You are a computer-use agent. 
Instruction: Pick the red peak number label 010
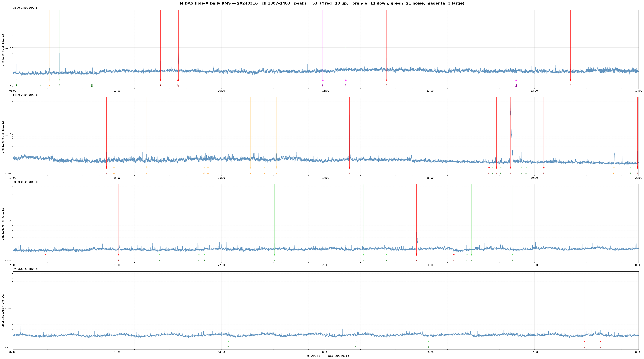coord(387,86)
